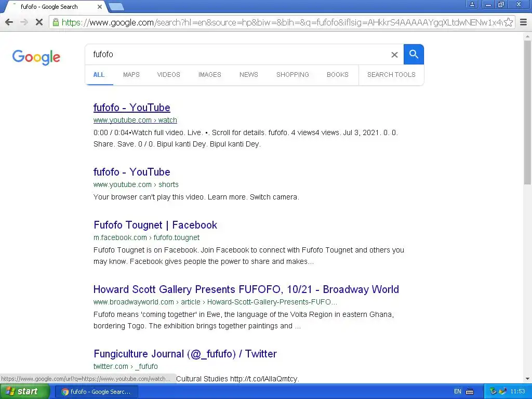
Task: Click www.broadwayworld.com article breadcrumb text
Action: pyautogui.click(x=215, y=302)
